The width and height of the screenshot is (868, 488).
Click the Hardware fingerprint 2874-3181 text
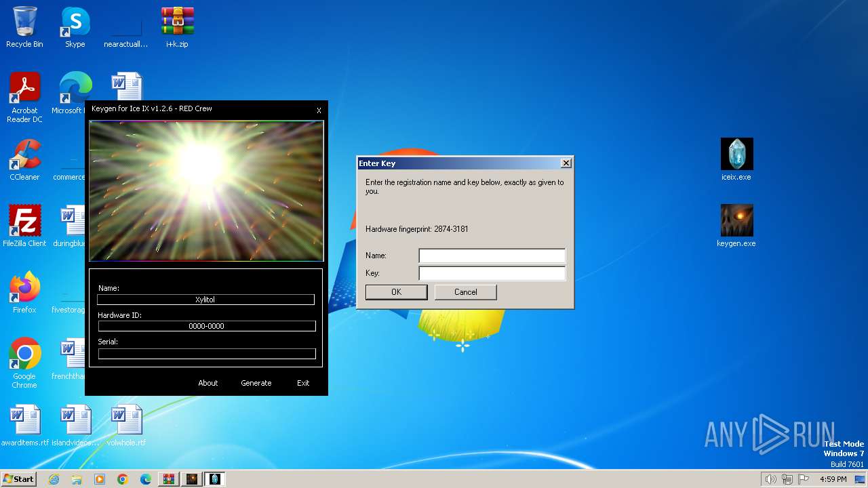[417, 229]
